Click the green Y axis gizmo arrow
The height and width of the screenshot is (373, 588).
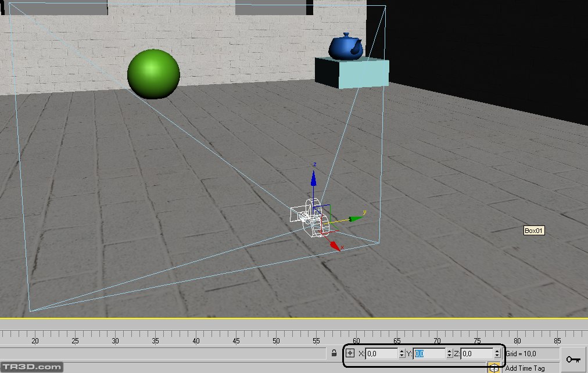(354, 218)
